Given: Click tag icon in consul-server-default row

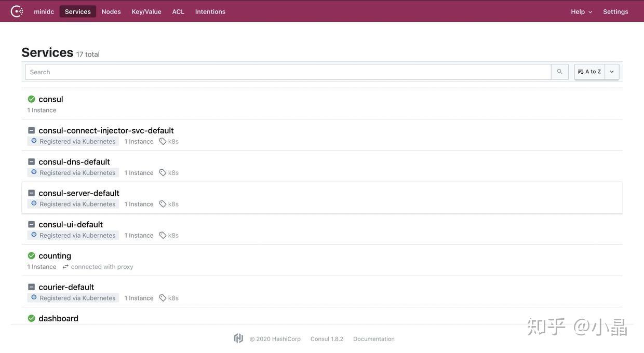Looking at the screenshot, I should click(x=163, y=204).
